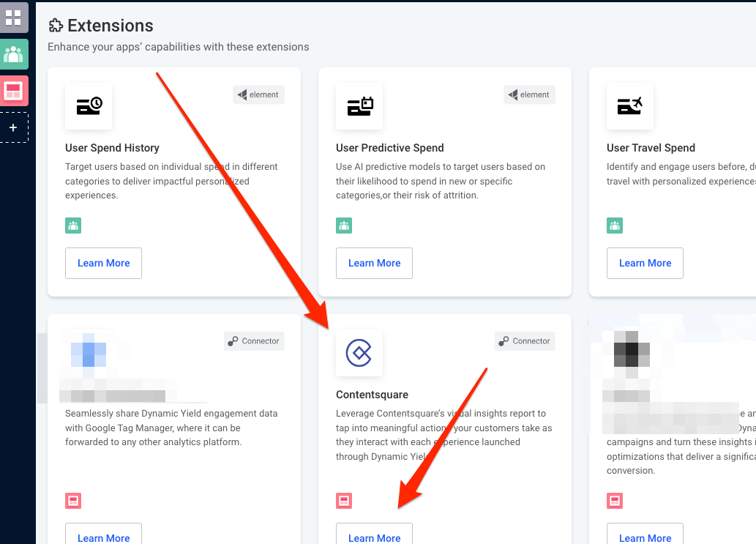This screenshot has width=756, height=544.
Task: Click Learn More for User Spend History
Action: point(104,264)
